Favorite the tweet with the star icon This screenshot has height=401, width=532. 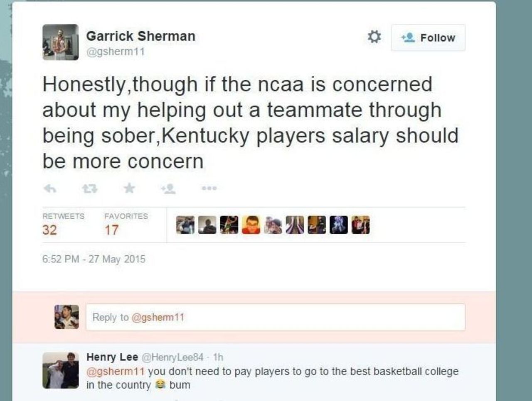(129, 188)
